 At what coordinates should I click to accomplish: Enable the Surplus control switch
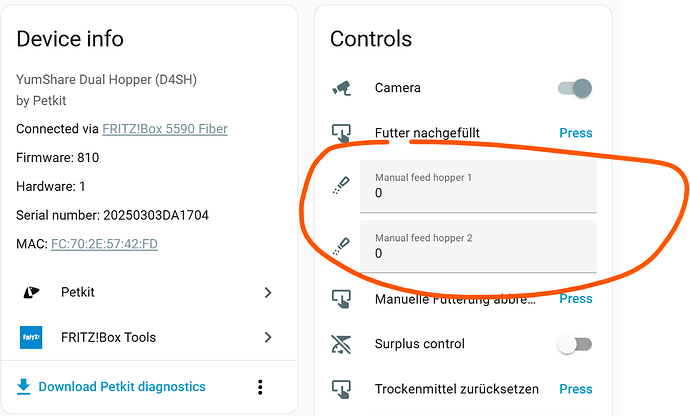tap(575, 344)
